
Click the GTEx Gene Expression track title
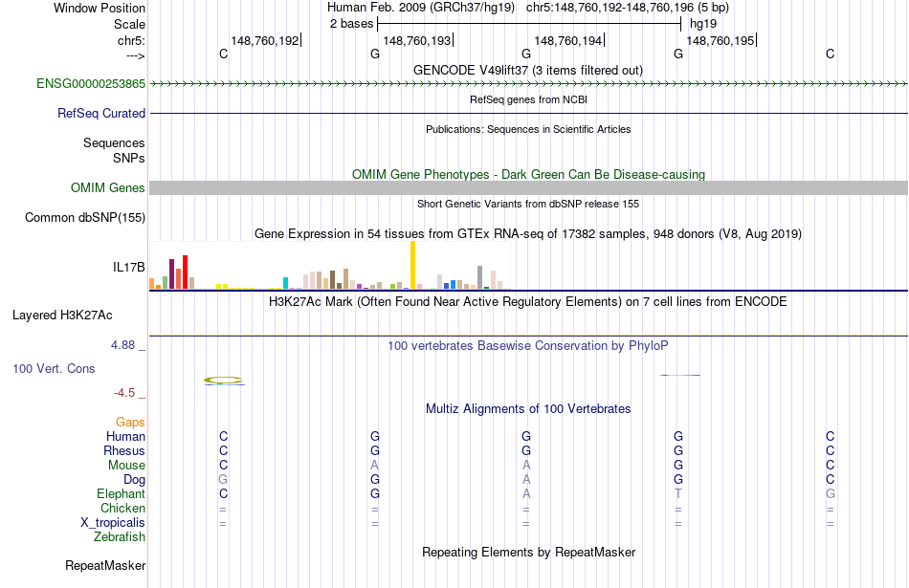[x=528, y=234]
